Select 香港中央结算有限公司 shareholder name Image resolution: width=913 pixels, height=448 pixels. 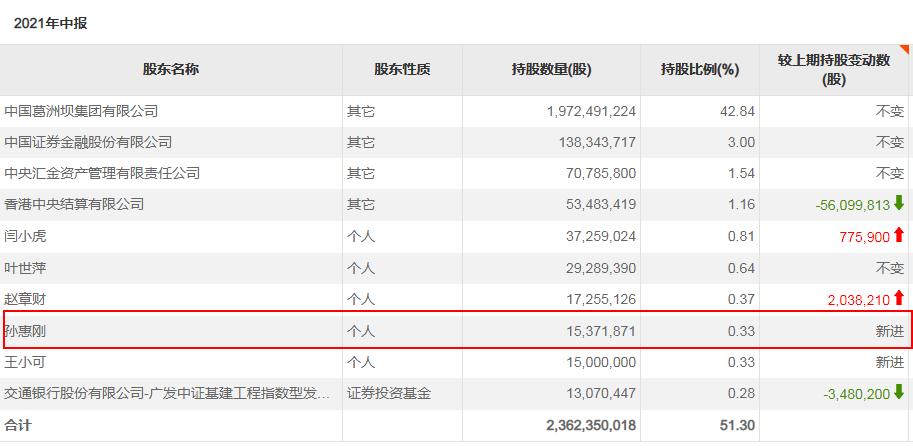(74, 204)
